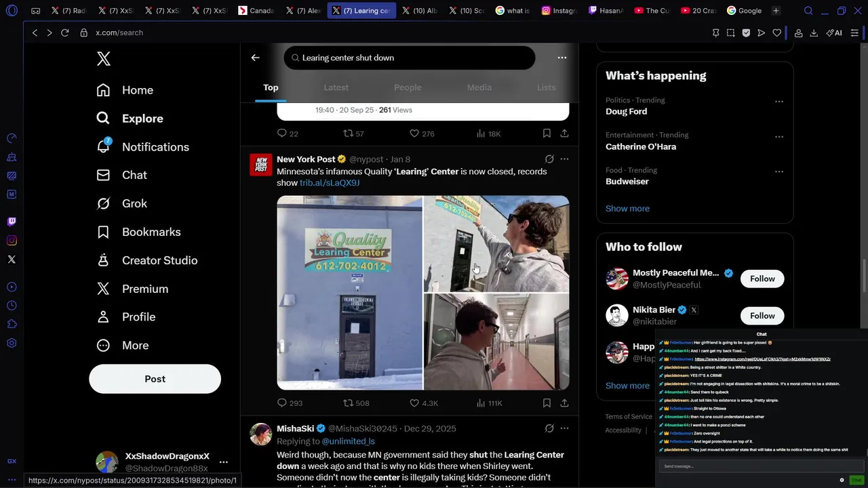Open Grok explain icon on MishaSki tweet
Screen dimensions: 868x488
pyautogui.click(x=549, y=428)
